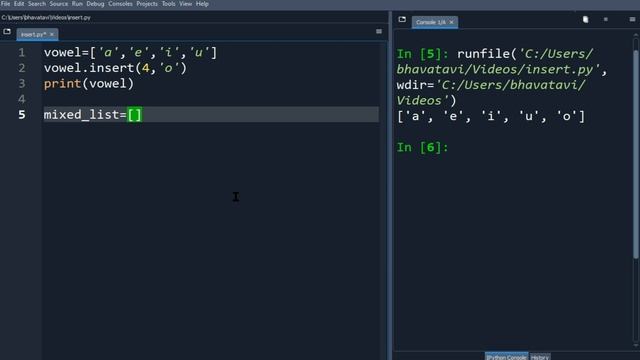Viewport: 640px width, 360px height.
Task: Click line number 3 in the editor
Action: 22,84
